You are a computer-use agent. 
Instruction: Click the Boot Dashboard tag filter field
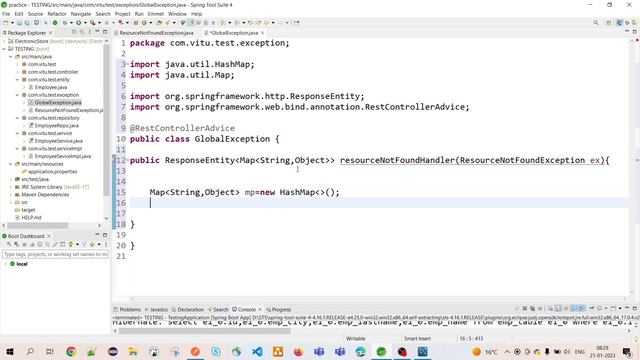tap(55, 254)
